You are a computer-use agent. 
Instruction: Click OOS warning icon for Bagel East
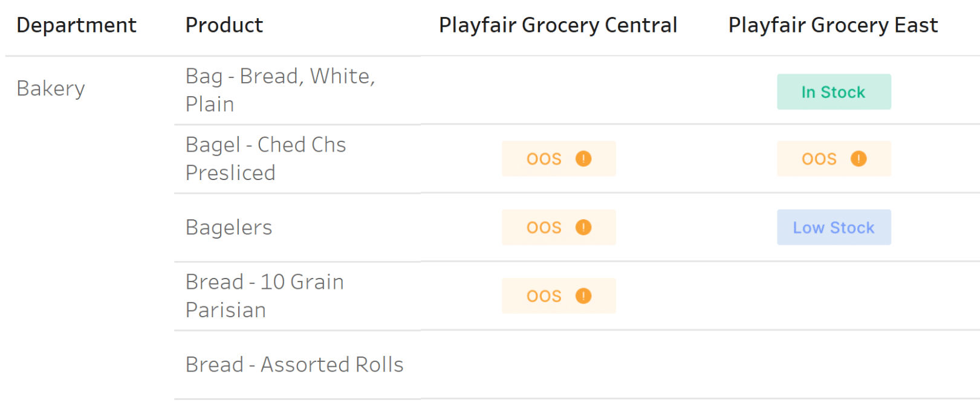coord(858,159)
